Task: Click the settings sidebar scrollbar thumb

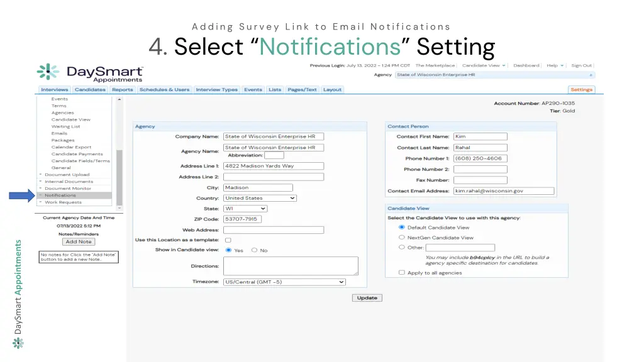Action: 119,177
